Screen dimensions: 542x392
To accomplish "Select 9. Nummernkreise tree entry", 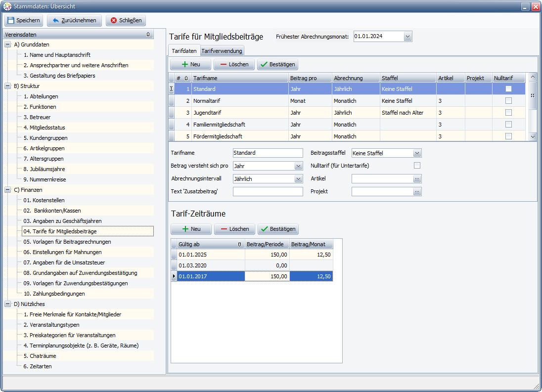I will pos(45,179).
